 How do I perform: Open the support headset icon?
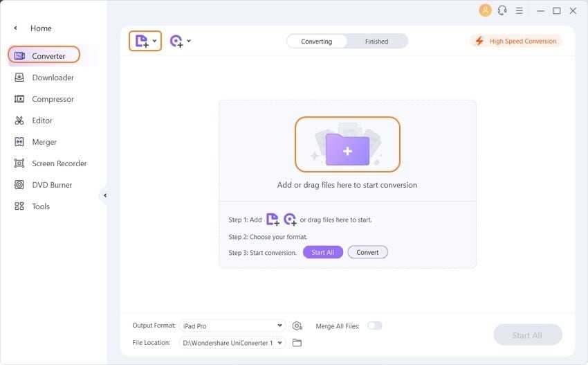pos(502,10)
